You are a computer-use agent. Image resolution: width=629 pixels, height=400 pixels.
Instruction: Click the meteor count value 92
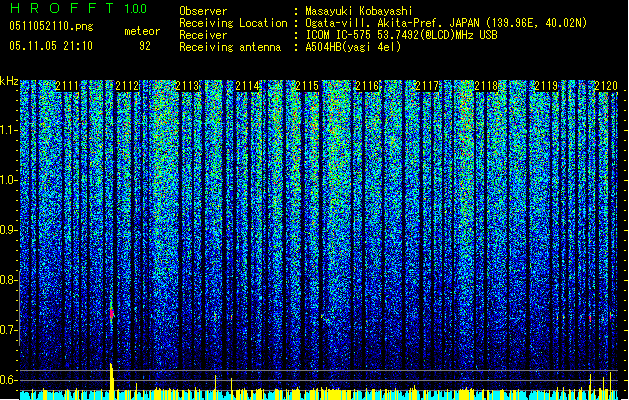tap(145, 46)
